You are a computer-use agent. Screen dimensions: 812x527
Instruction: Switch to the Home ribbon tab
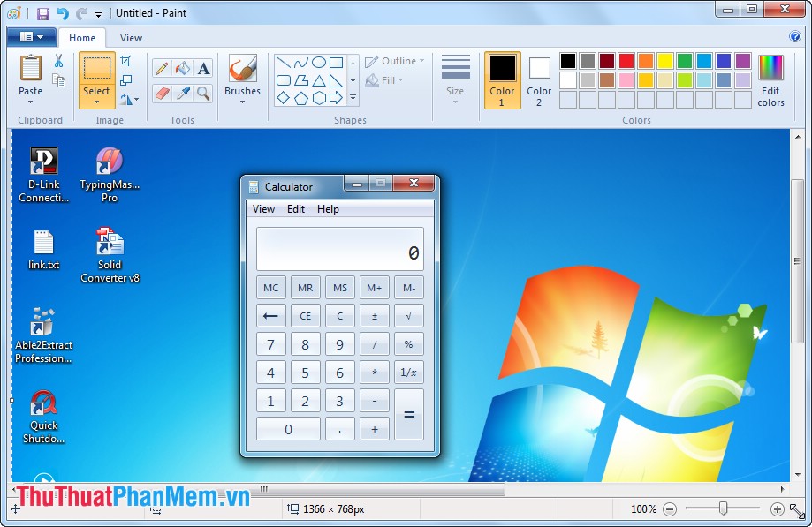point(82,38)
